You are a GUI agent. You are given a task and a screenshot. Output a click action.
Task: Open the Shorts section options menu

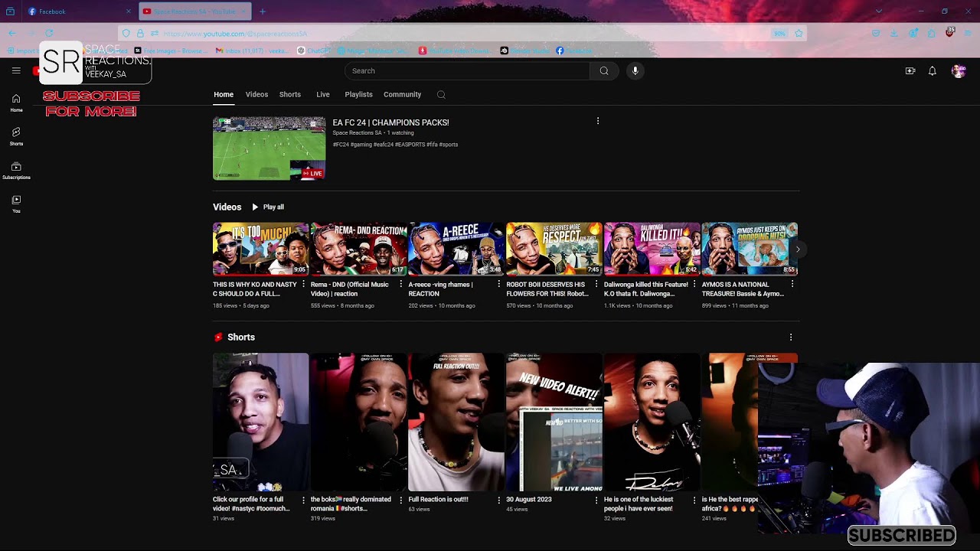[791, 337]
